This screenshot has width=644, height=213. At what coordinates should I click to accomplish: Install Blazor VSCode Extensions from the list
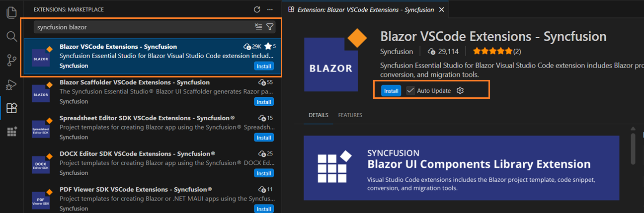263,66
